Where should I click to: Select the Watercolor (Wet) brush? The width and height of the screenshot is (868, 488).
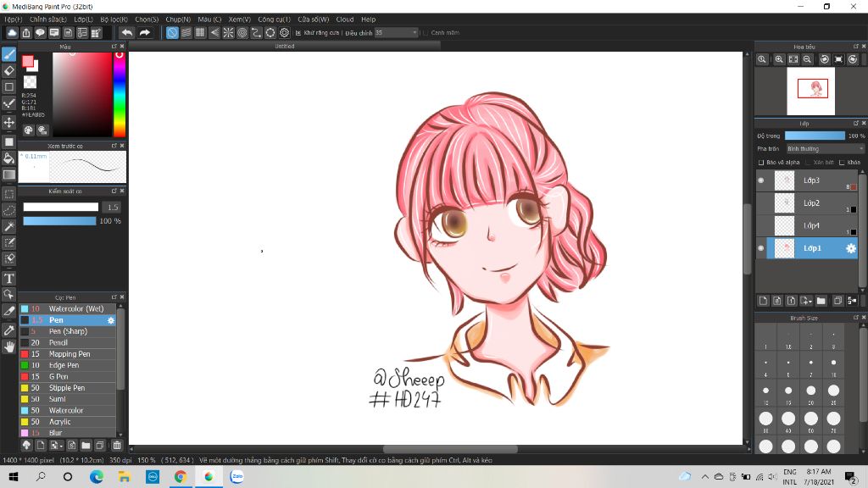coord(68,308)
